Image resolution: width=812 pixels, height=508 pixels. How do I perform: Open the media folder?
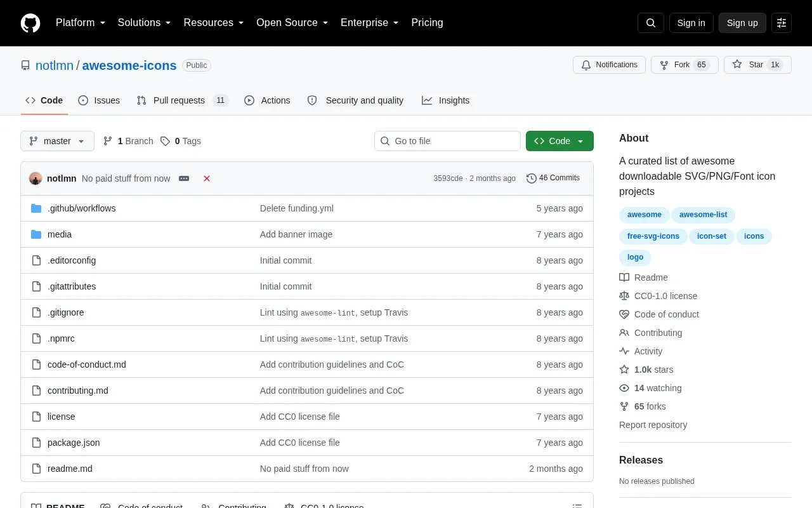(60, 234)
